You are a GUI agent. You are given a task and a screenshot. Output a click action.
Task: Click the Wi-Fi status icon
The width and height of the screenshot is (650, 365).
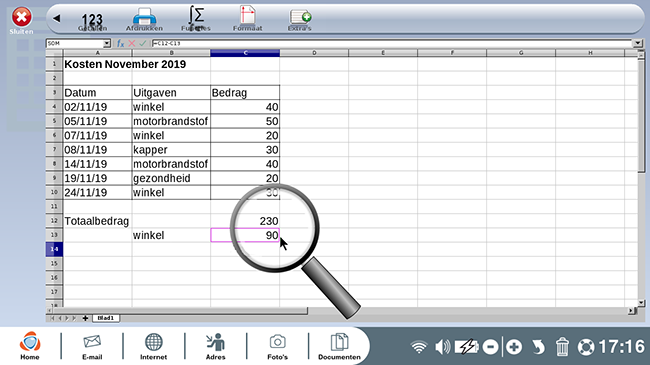[419, 347]
